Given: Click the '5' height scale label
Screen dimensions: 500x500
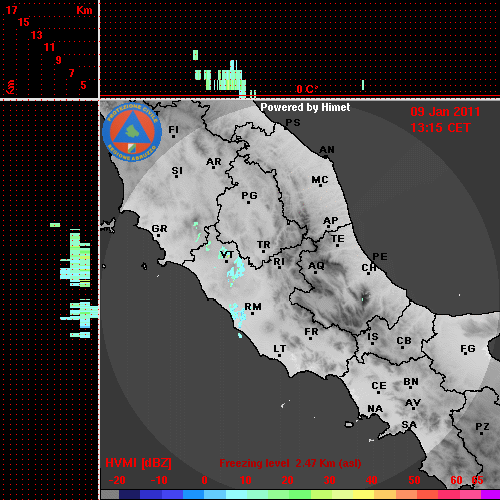Looking at the screenshot, I should tap(83, 85).
